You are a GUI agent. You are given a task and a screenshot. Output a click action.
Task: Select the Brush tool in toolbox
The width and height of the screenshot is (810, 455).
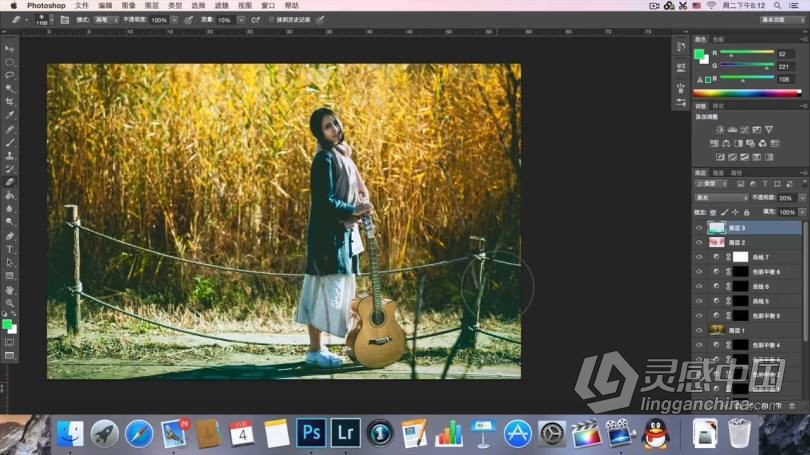(x=10, y=142)
